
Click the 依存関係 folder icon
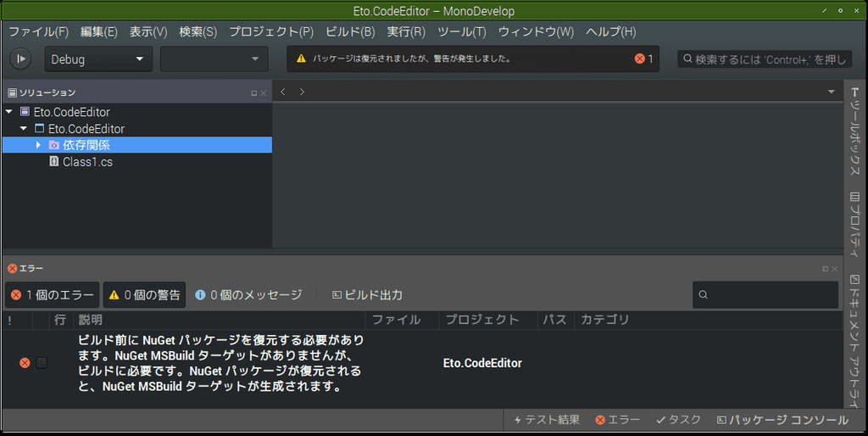(53, 145)
